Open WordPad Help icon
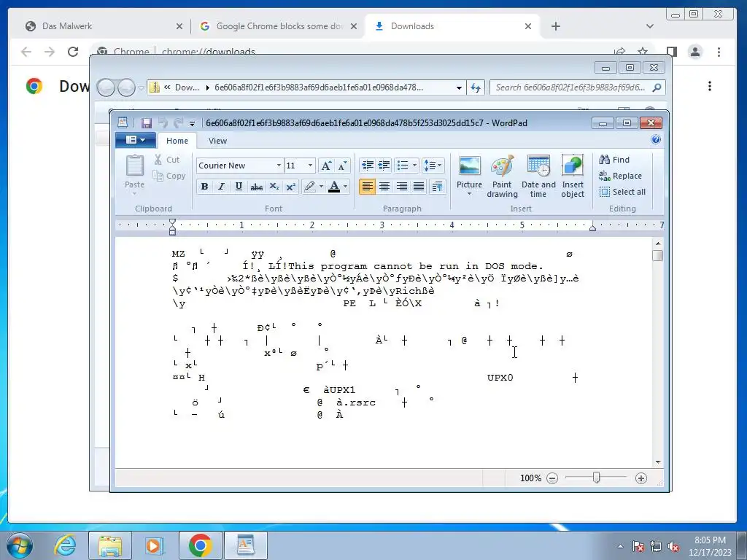 pos(656,139)
